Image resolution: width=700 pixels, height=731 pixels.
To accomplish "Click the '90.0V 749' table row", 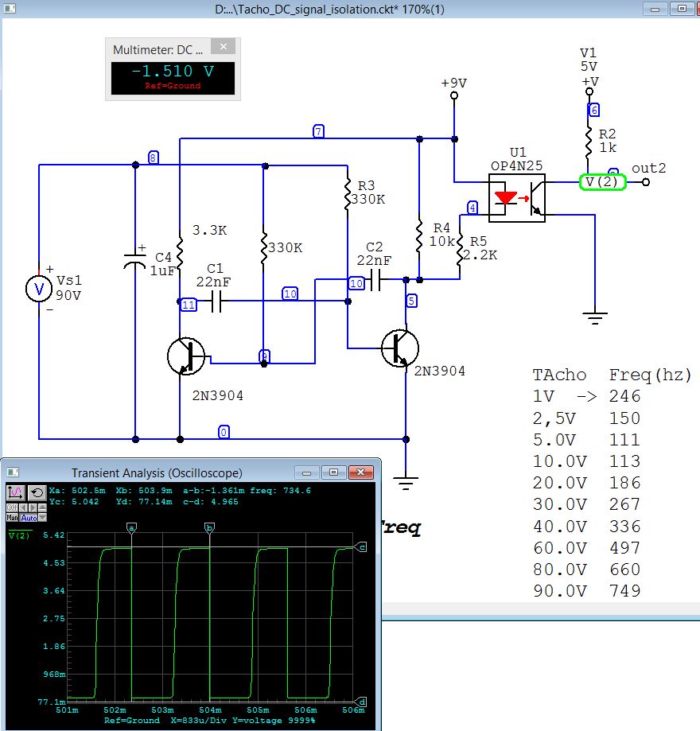I will click(x=587, y=591).
